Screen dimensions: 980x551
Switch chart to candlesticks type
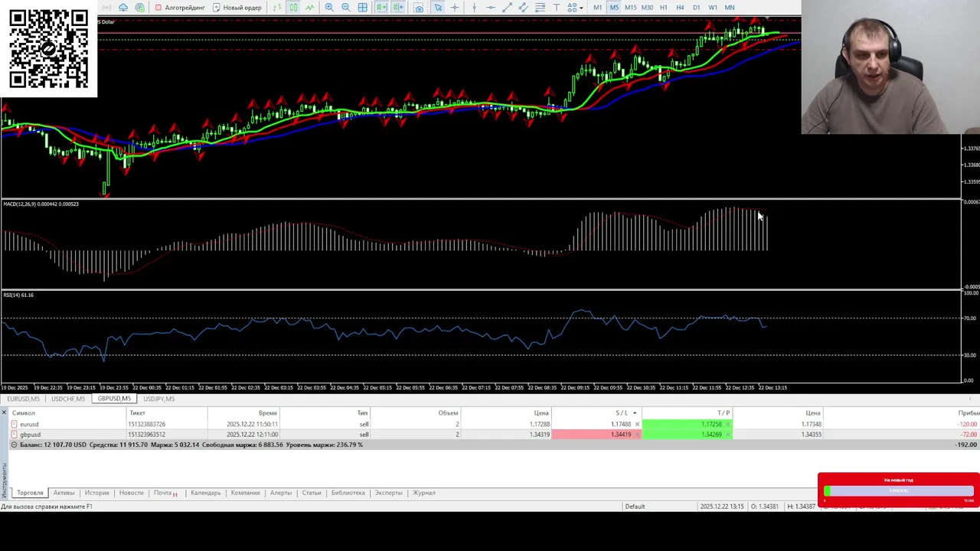[293, 7]
